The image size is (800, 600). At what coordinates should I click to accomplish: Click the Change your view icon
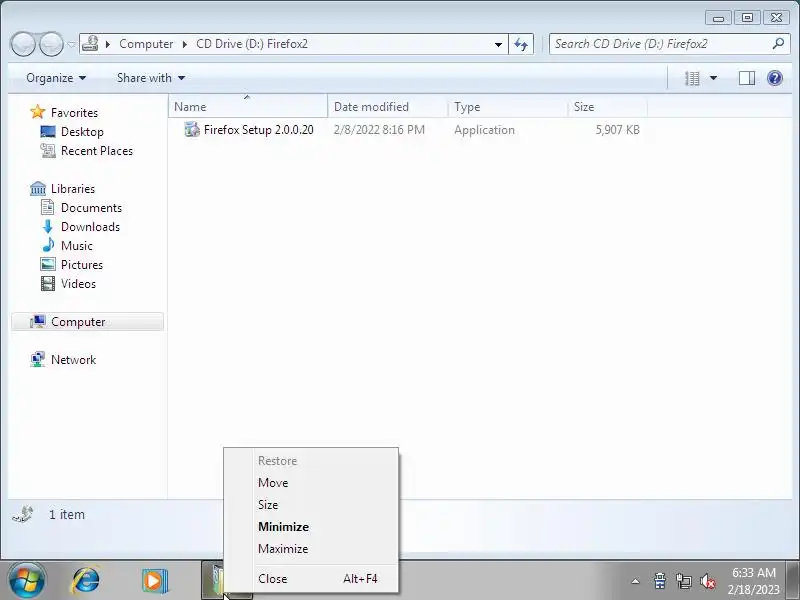click(692, 78)
